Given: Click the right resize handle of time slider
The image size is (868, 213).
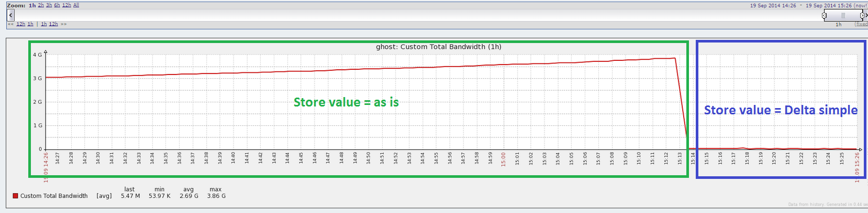Looking at the screenshot, I should point(862,15).
